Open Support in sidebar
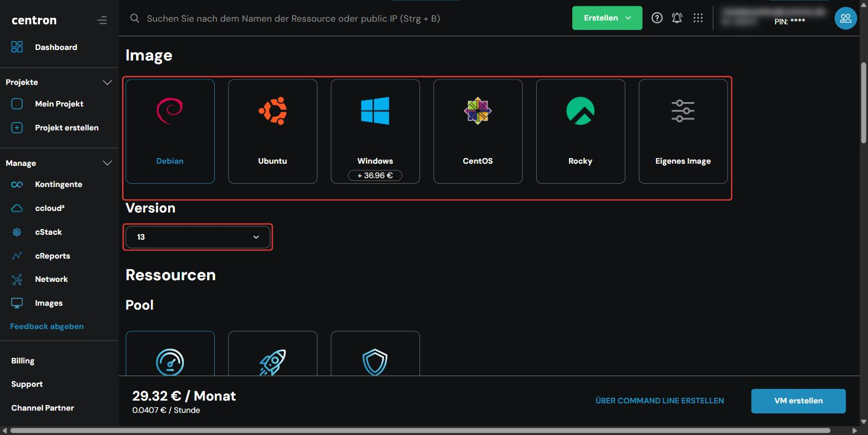This screenshot has height=435, width=868. click(27, 384)
